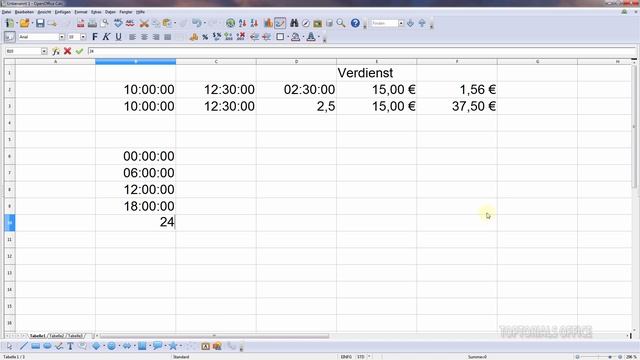Accept cell input with green checkmark
640x360 pixels.
coord(79,51)
